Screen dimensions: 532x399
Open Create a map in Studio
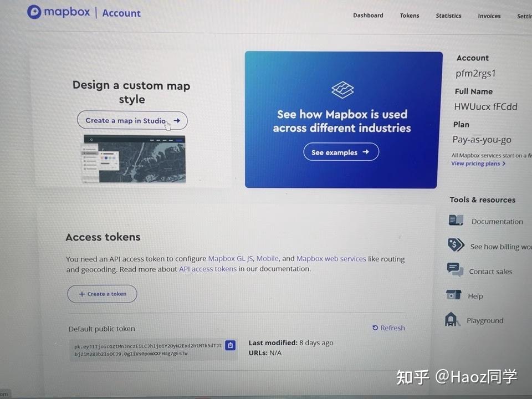pyautogui.click(x=132, y=120)
